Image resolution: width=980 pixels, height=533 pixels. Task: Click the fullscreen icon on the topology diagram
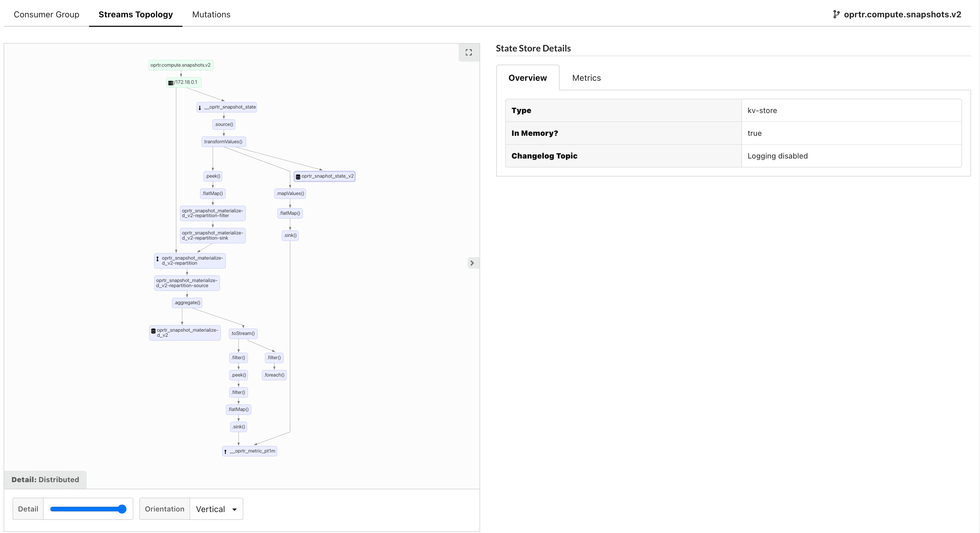click(469, 52)
